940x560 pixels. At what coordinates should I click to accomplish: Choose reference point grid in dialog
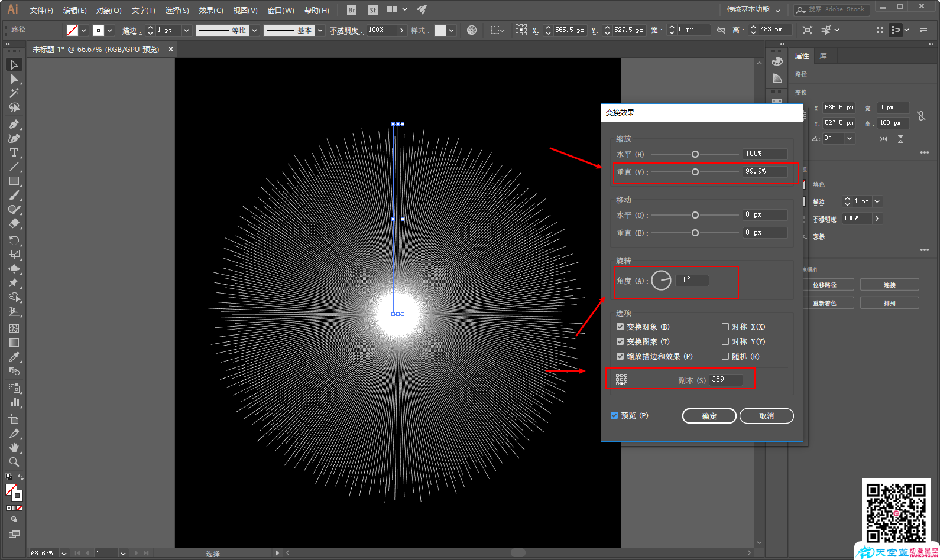pyautogui.click(x=621, y=379)
